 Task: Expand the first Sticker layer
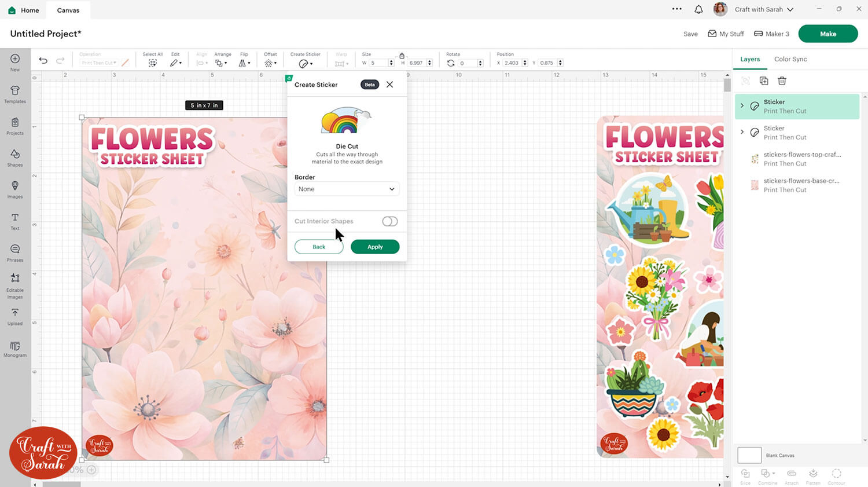[742, 106]
